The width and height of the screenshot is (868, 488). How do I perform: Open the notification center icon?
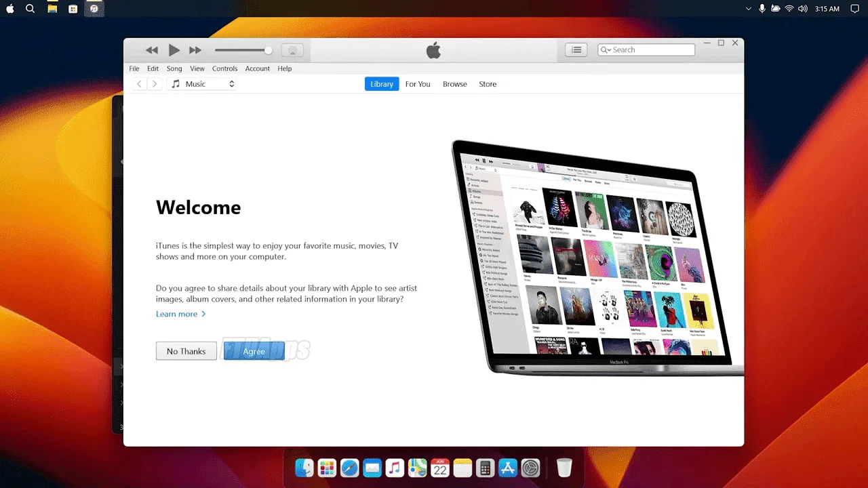tap(854, 9)
